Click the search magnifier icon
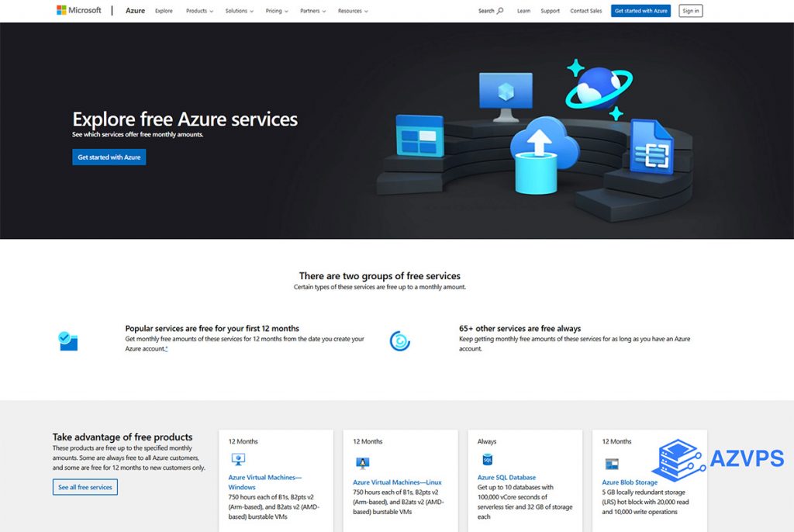This screenshot has width=794, height=532. coord(500,11)
